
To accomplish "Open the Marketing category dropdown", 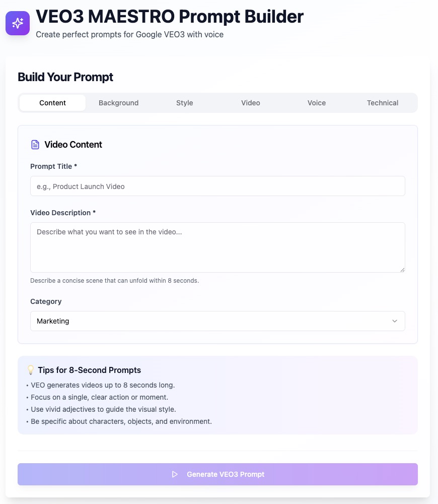I will coord(217,321).
